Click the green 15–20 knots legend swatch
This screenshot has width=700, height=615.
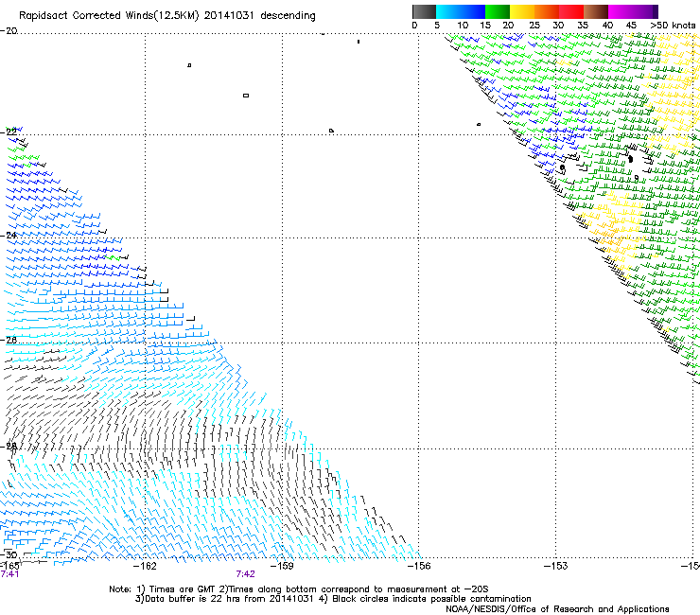[498, 11]
